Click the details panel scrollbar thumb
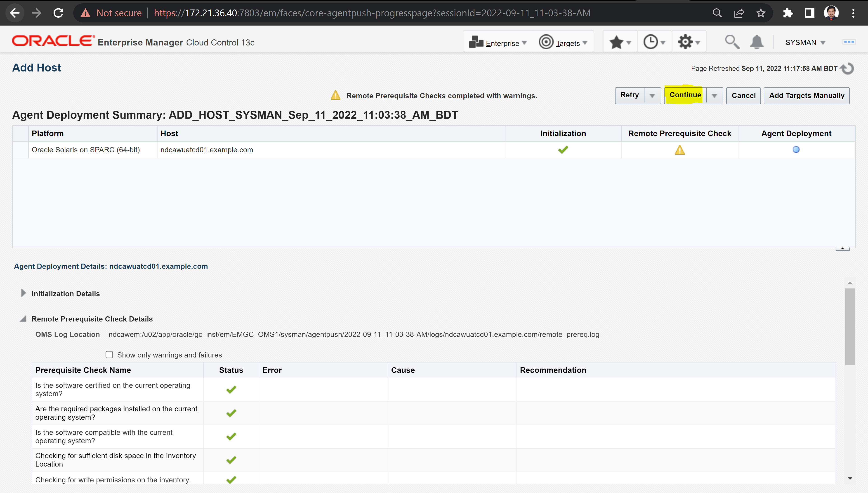 pyautogui.click(x=850, y=327)
